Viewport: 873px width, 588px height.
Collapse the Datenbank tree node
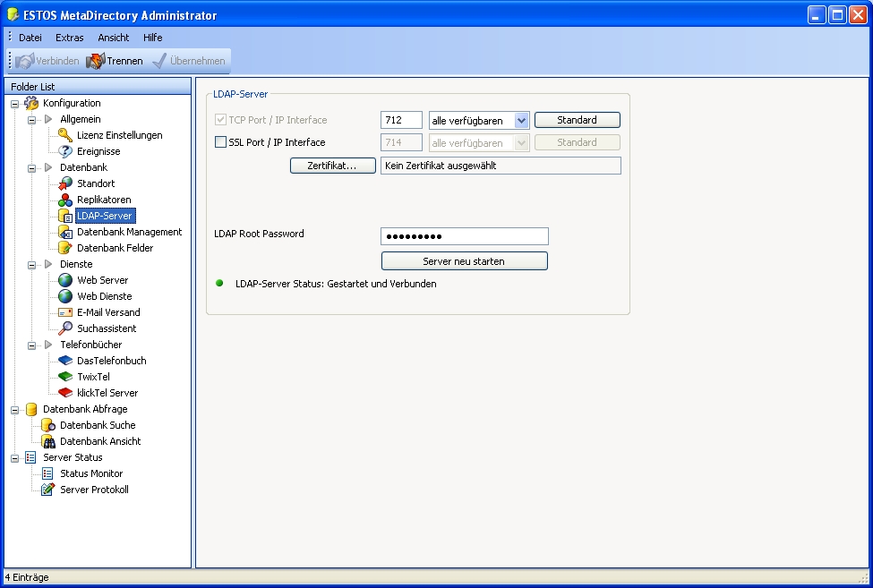point(31,168)
